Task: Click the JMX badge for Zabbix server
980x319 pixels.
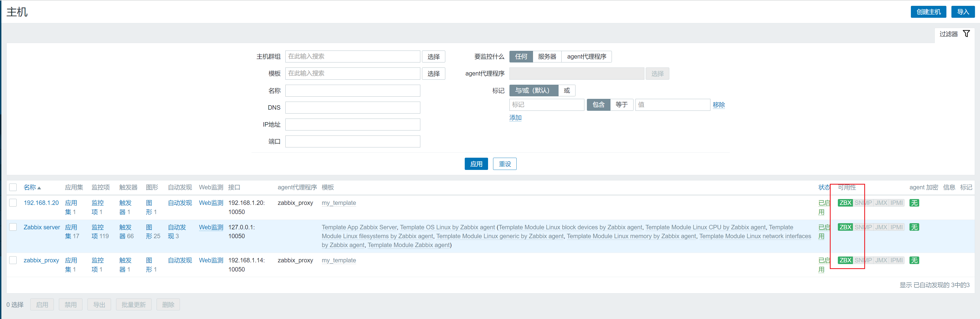Action: 881,227
